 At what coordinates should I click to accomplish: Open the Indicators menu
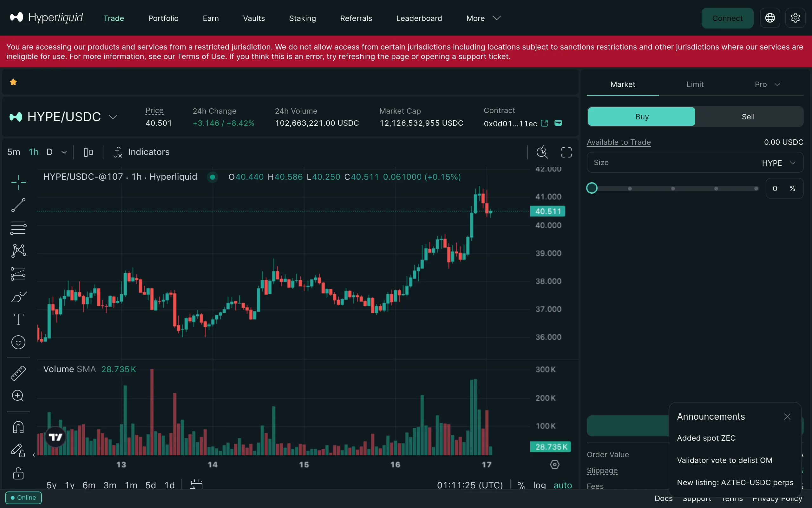pyautogui.click(x=141, y=152)
